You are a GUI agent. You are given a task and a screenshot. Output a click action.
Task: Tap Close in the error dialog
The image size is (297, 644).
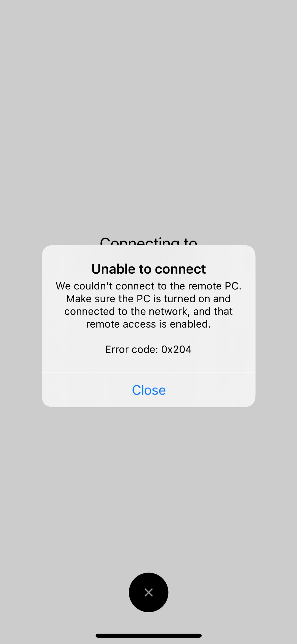(x=148, y=390)
